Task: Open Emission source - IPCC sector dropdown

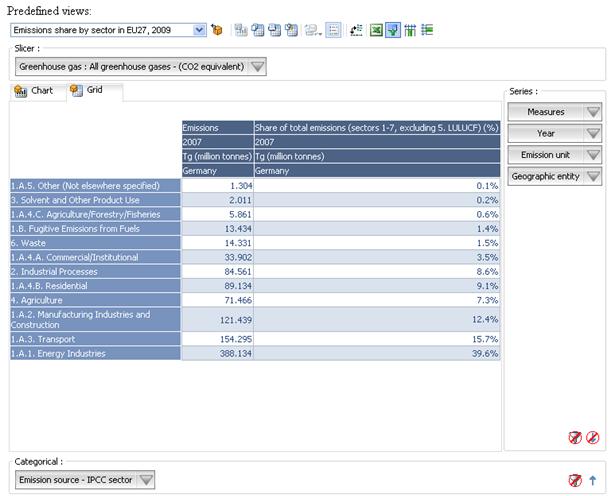Action: 85,480
